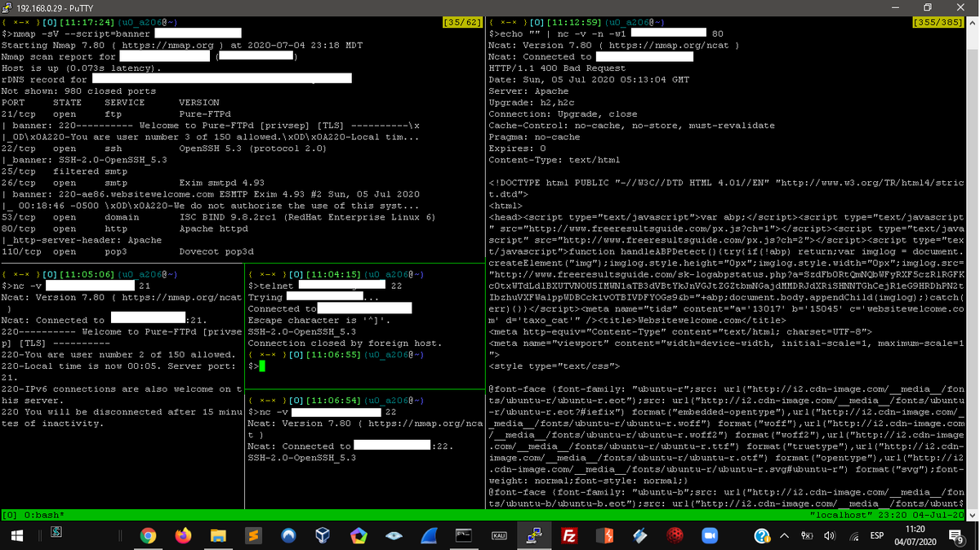This screenshot has width=980, height=550.
Task: Select the active PuTTY taskbar icon
Action: coord(535,535)
